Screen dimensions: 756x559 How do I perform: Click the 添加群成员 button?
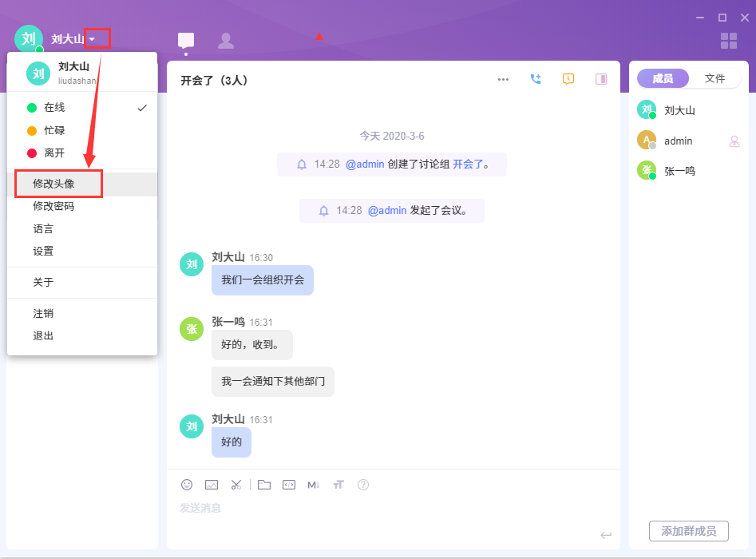click(689, 531)
